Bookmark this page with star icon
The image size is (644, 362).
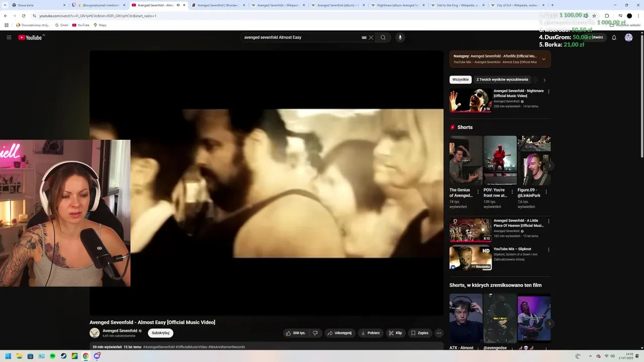pyautogui.click(x=594, y=16)
